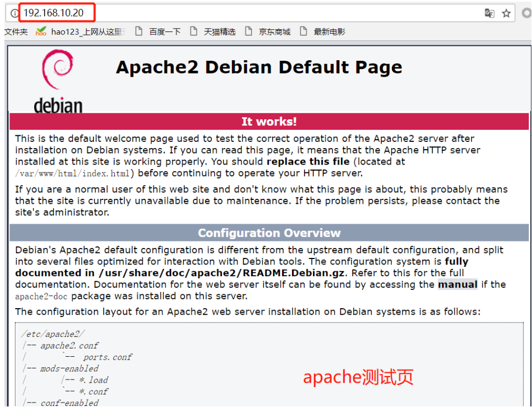This screenshot has width=532, height=412.
Task: Open the hao123_上网从这里 bookmark
Action: pyautogui.click(x=88, y=32)
